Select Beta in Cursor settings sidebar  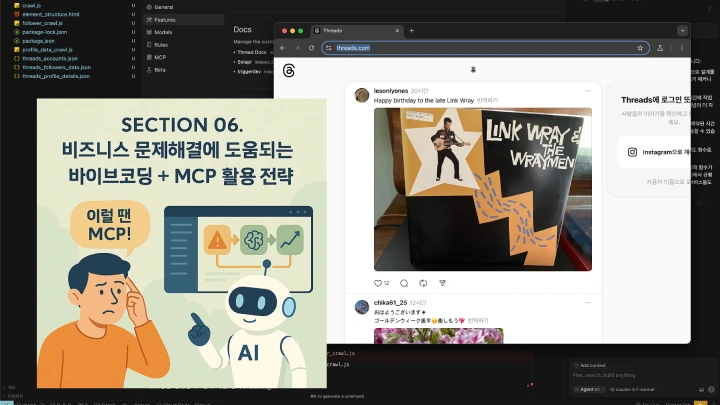click(184, 70)
